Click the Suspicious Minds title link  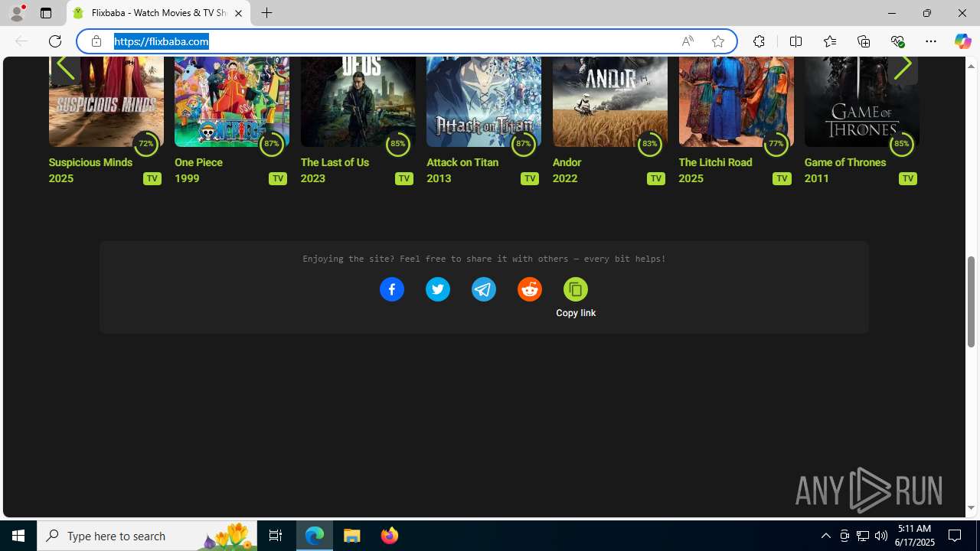90,162
